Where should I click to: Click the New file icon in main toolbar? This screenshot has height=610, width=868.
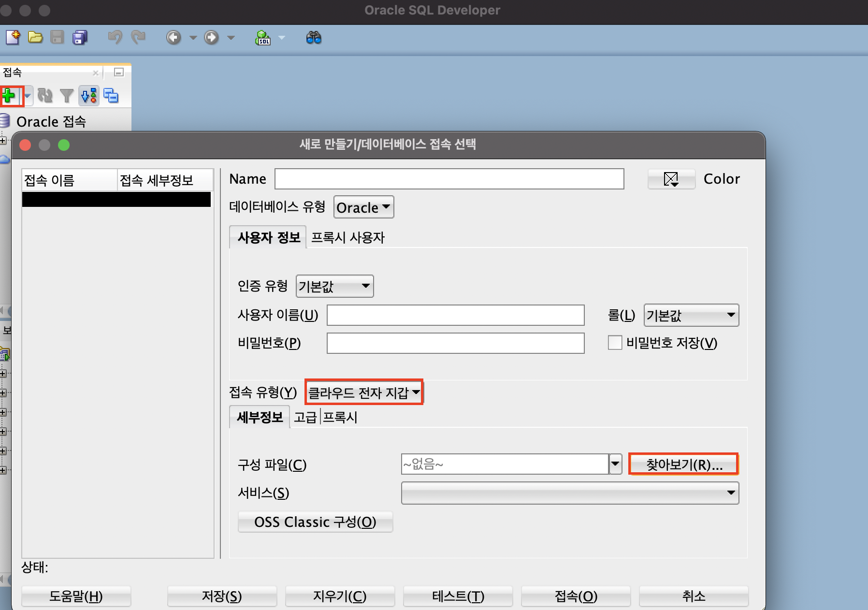point(13,37)
